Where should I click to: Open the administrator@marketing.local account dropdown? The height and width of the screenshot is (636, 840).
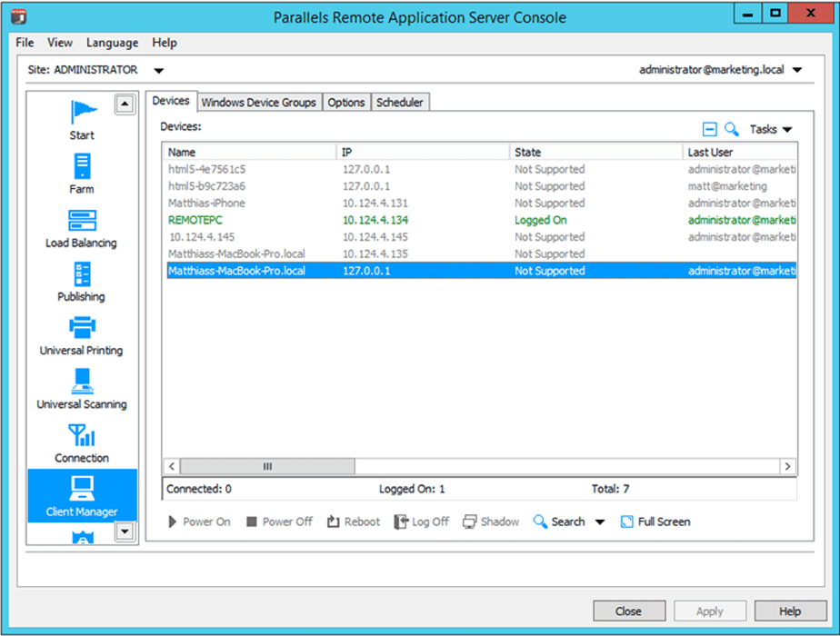[x=797, y=71]
